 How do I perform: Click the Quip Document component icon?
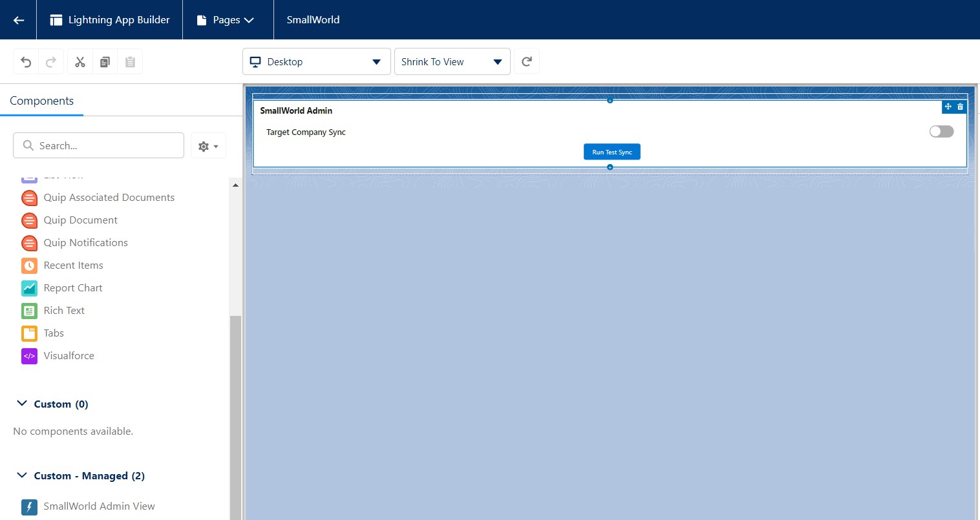(29, 220)
